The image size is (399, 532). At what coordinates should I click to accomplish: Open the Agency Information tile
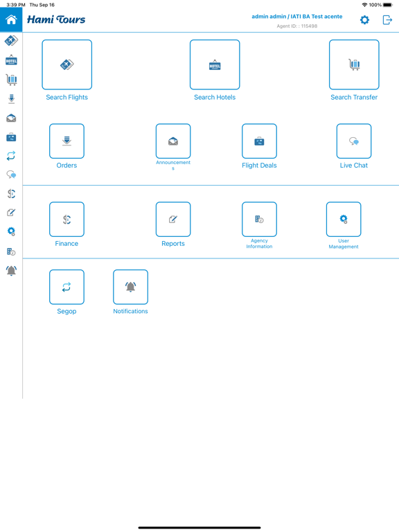(259, 219)
